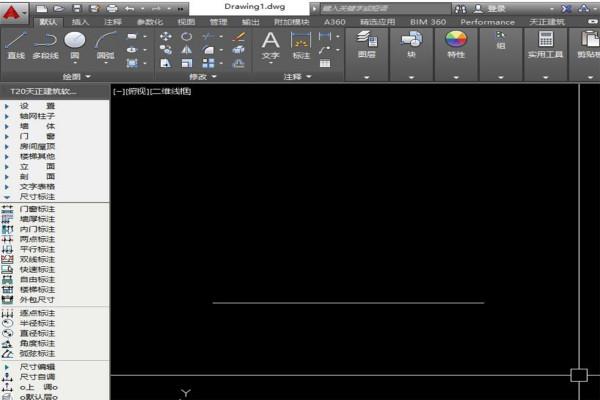600x400 pixels.
Task: Click the 实用工具 calculator icon
Action: click(x=546, y=42)
